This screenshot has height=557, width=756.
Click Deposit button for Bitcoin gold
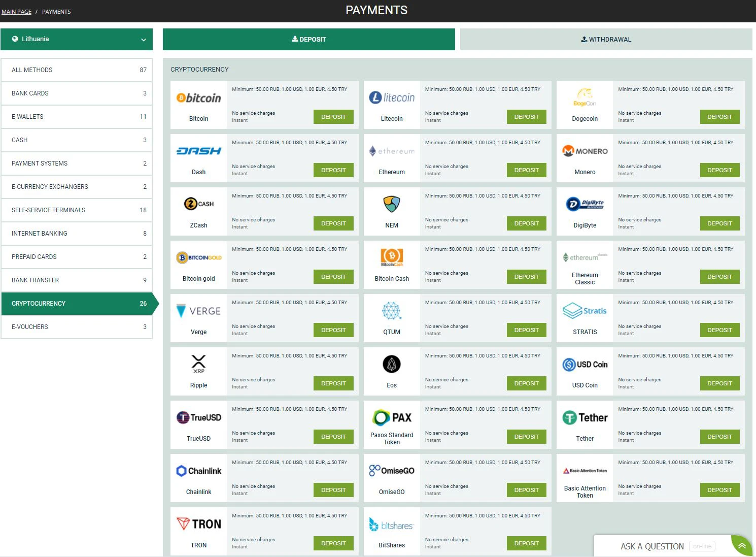point(333,277)
